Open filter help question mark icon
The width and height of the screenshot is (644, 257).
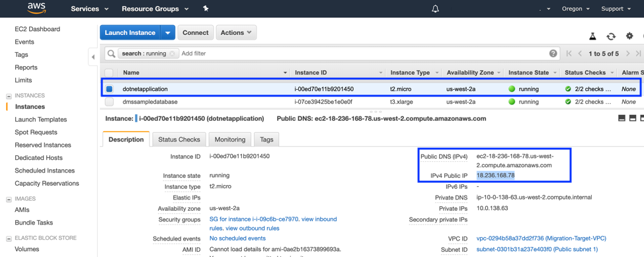pyautogui.click(x=553, y=54)
